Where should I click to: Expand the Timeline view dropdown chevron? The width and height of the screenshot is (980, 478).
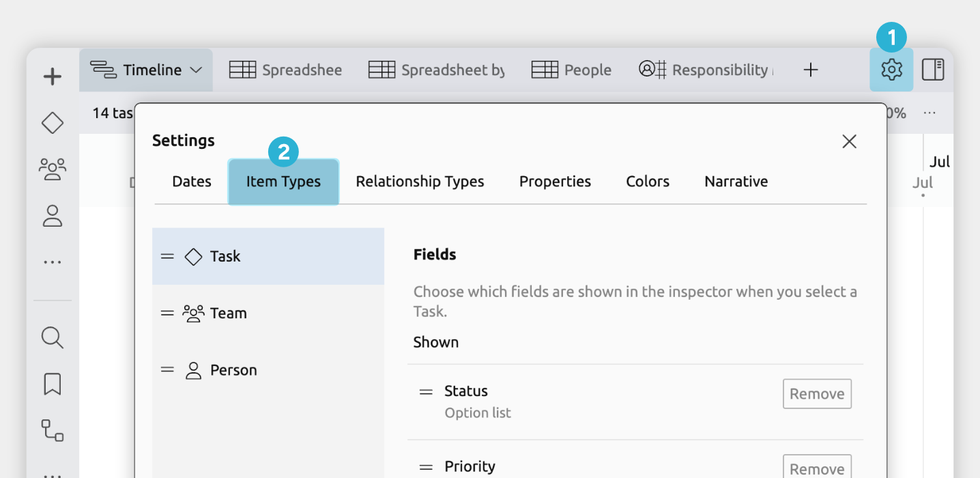coord(196,70)
